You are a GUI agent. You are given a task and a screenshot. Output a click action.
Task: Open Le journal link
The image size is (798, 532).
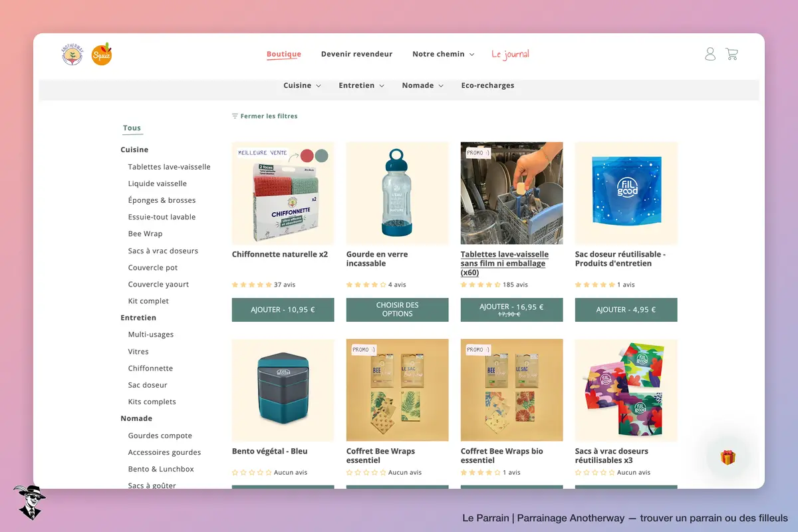tap(510, 54)
